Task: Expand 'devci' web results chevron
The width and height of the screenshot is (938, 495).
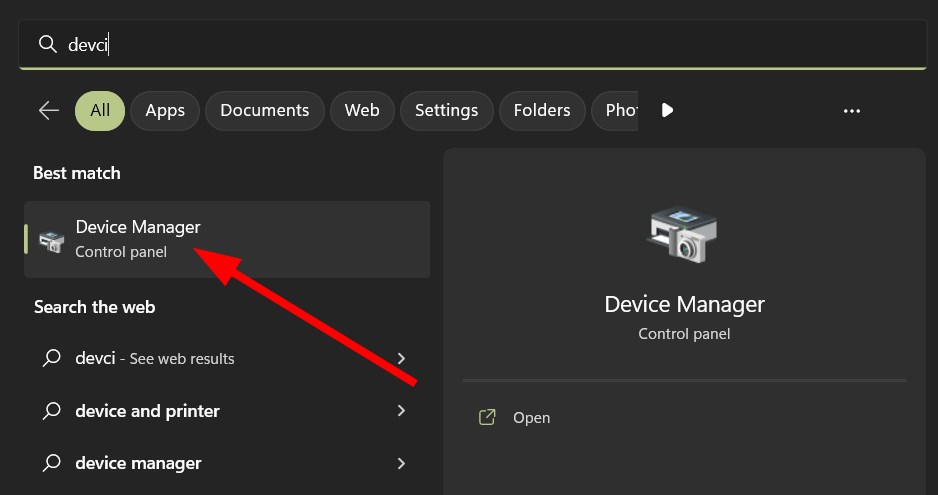Action: [401, 359]
